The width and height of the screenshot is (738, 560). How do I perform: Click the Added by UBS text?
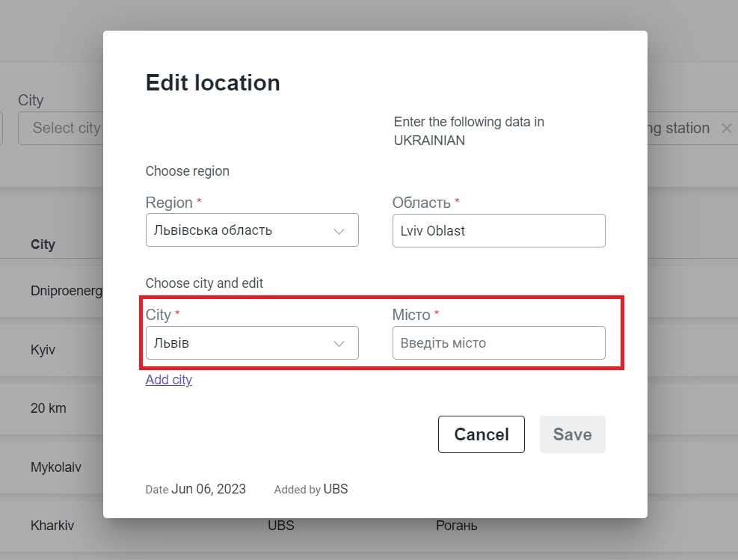coord(310,490)
